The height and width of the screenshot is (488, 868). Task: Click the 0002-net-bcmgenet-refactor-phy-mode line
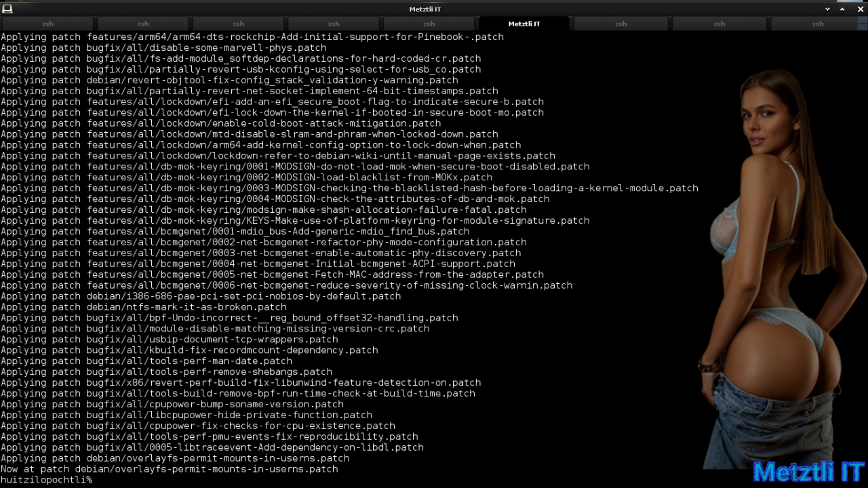(264, 243)
